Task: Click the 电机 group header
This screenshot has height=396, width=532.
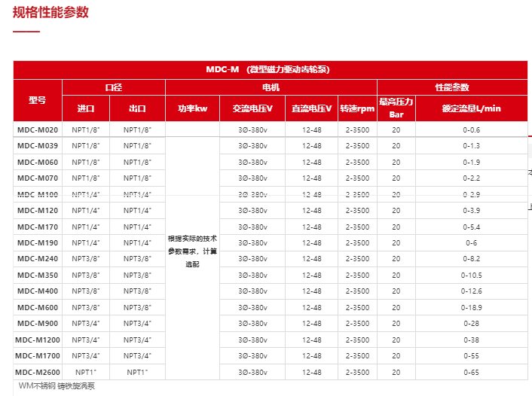Action: click(271, 87)
